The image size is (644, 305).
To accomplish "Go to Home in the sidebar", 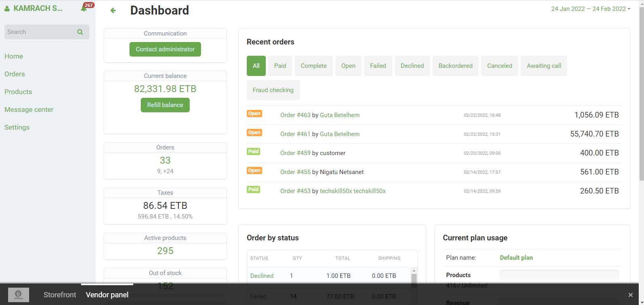I will 14,56.
